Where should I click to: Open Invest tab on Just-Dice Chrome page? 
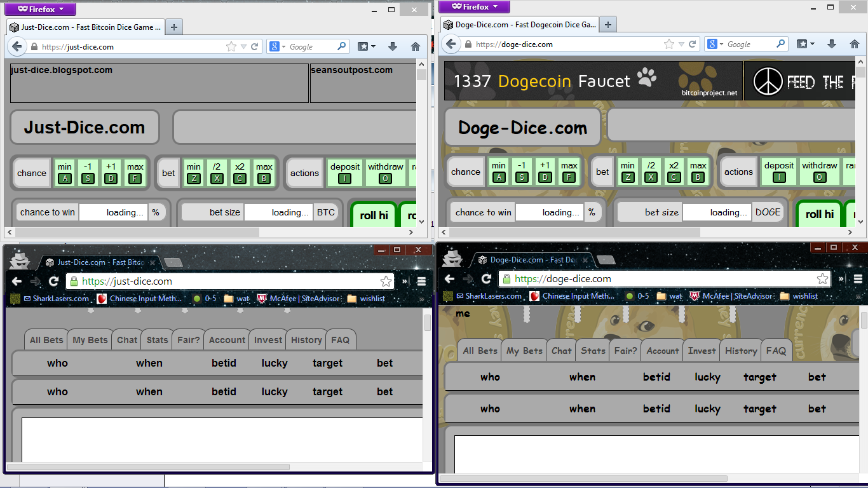(x=268, y=340)
